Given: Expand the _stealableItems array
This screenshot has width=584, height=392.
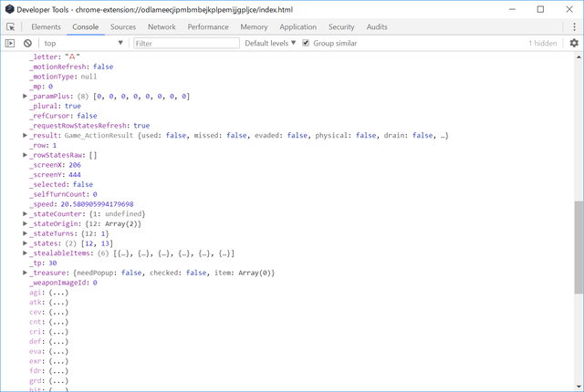Looking at the screenshot, I should pos(25,253).
